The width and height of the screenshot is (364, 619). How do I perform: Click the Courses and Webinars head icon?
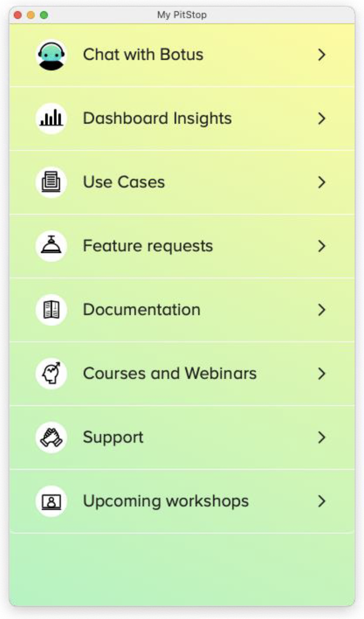click(x=51, y=374)
